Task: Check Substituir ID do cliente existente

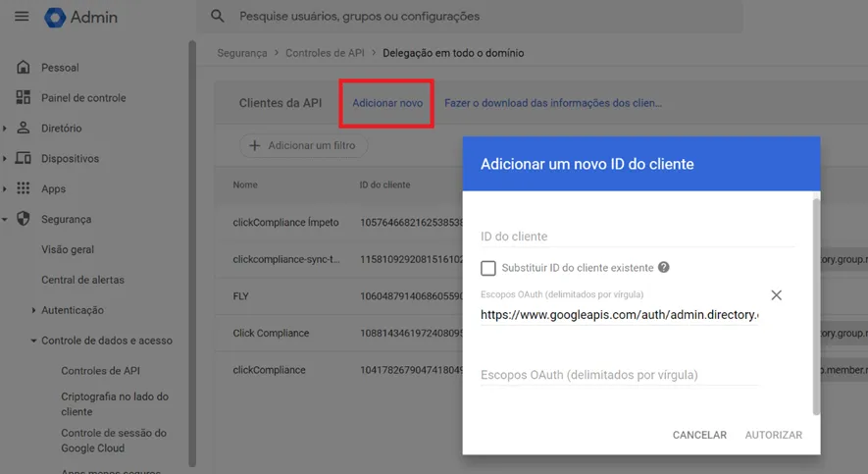Action: point(488,268)
